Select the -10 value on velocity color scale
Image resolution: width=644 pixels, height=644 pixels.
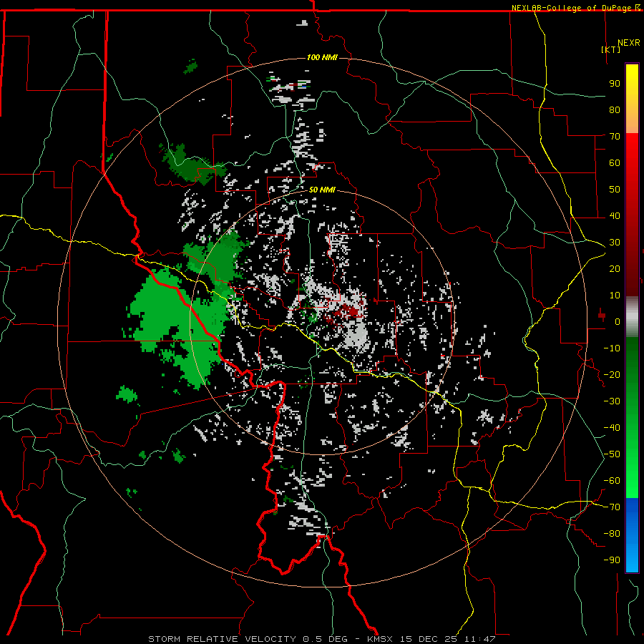612,348
